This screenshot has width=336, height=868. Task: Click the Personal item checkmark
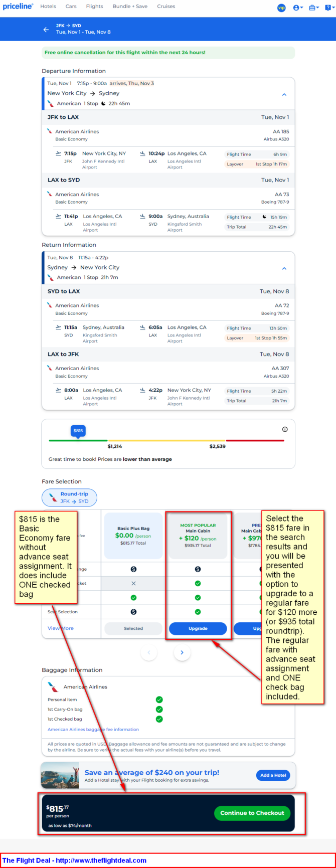159,700
